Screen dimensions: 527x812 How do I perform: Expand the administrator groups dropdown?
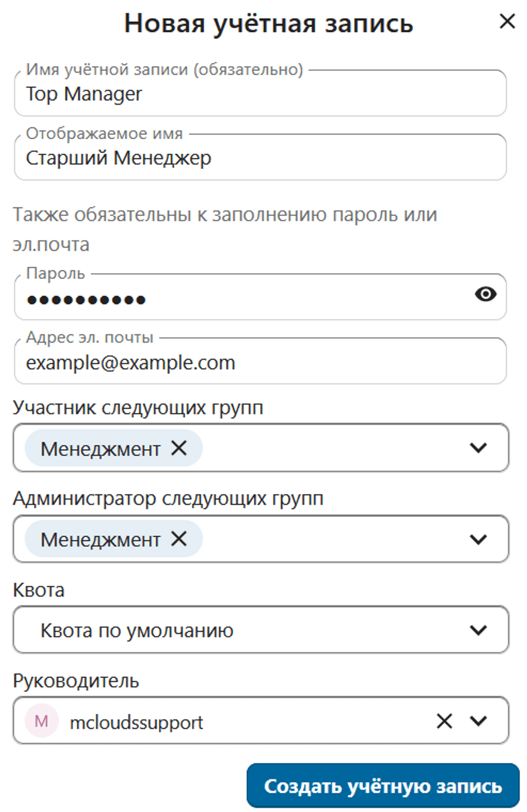tap(478, 539)
